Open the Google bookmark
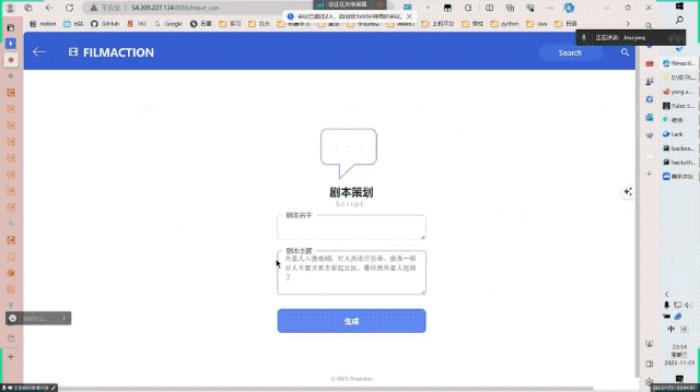This screenshot has width=700, height=392. [x=169, y=24]
